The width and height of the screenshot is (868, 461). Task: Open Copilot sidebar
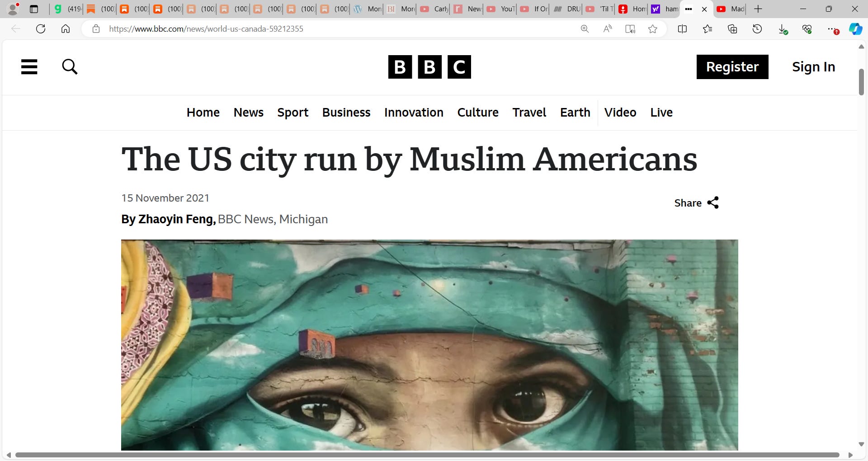855,29
